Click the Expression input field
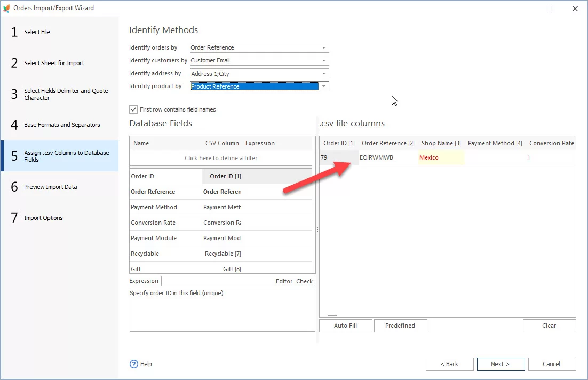 [x=216, y=281]
